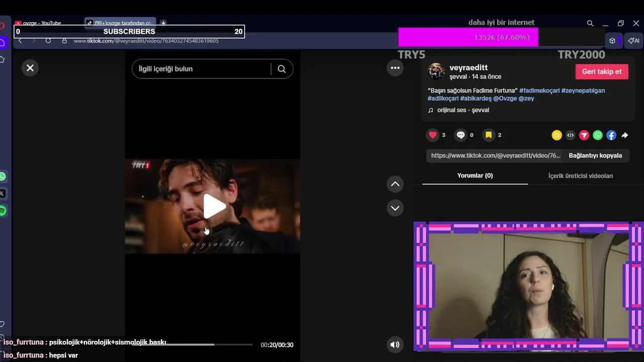Open comments via the speech bubble icon
This screenshot has width=644, height=362.
point(460,135)
